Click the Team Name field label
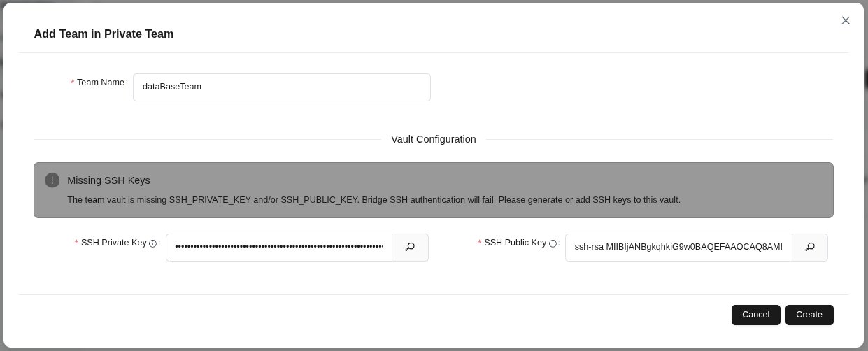Viewport: 868px width, 351px height. click(101, 83)
